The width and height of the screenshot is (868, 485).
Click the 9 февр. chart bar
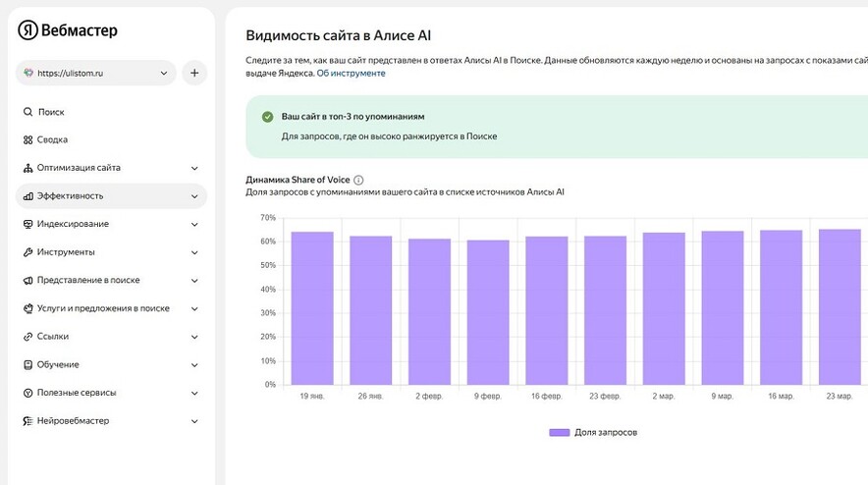click(x=488, y=312)
